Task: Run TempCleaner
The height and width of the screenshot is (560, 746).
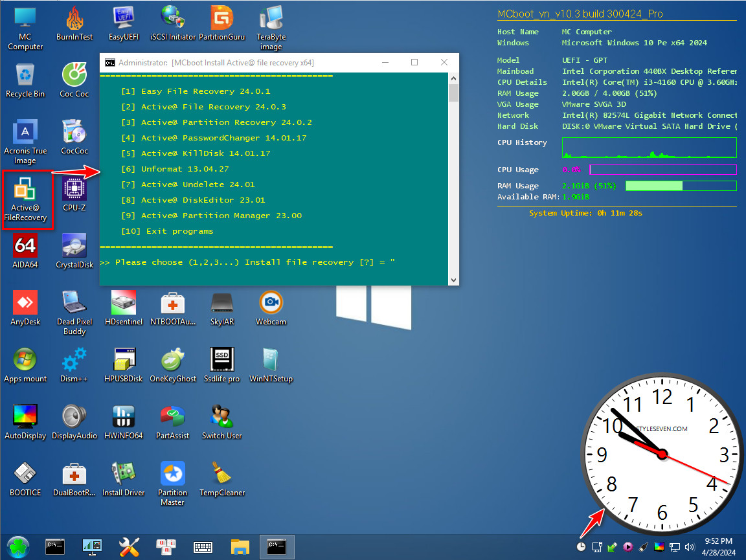Action: pyautogui.click(x=221, y=476)
